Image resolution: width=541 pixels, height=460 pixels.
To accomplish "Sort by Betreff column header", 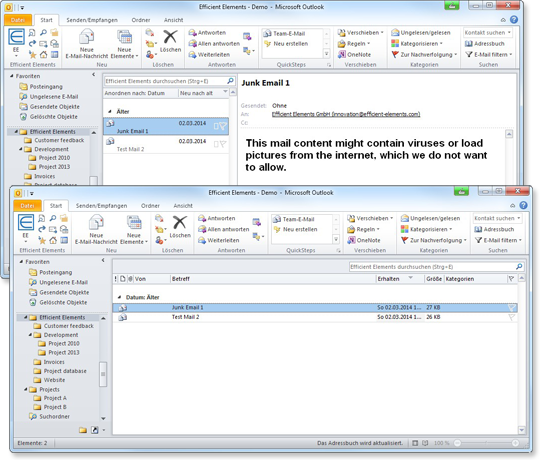I will coord(273,279).
